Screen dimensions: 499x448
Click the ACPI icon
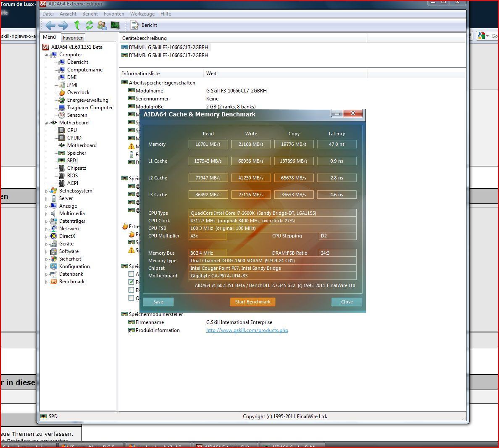(x=62, y=183)
